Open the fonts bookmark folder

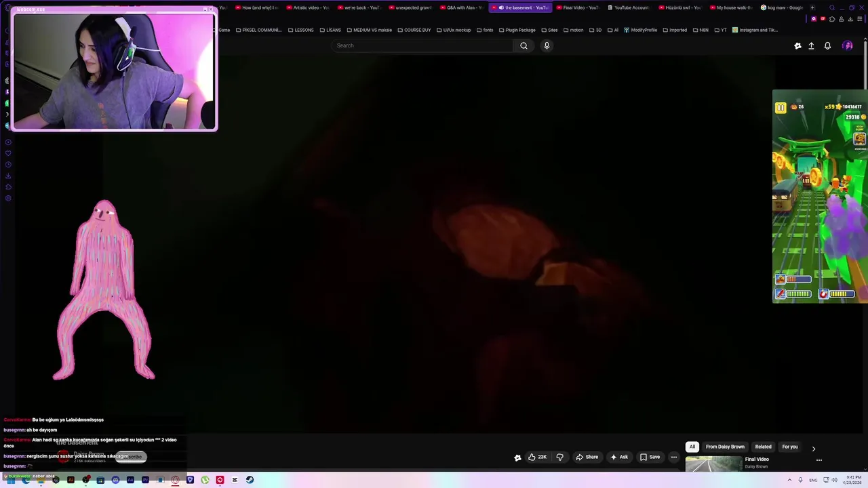click(x=484, y=30)
